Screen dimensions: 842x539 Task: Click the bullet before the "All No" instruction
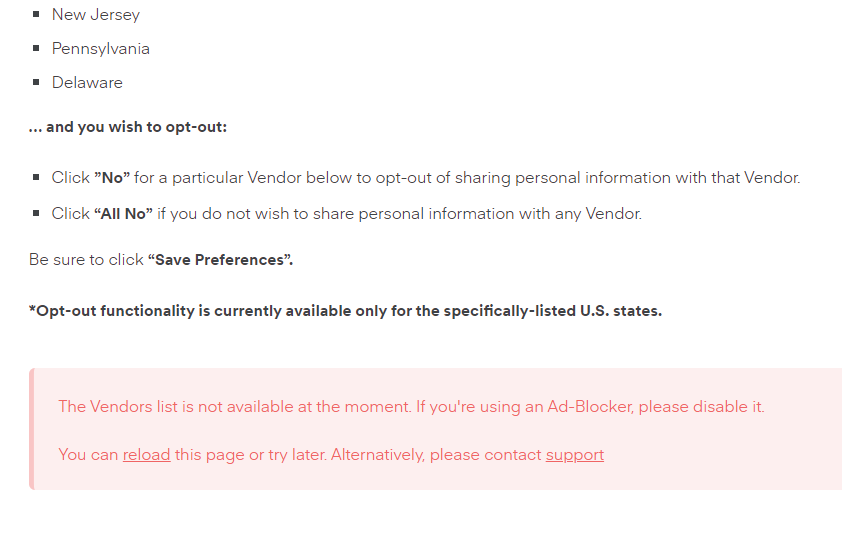(x=36, y=213)
